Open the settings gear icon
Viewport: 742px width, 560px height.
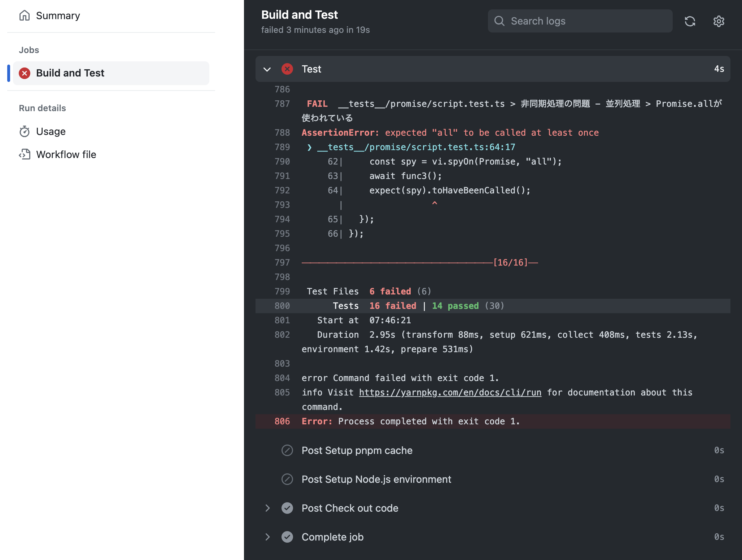(719, 21)
